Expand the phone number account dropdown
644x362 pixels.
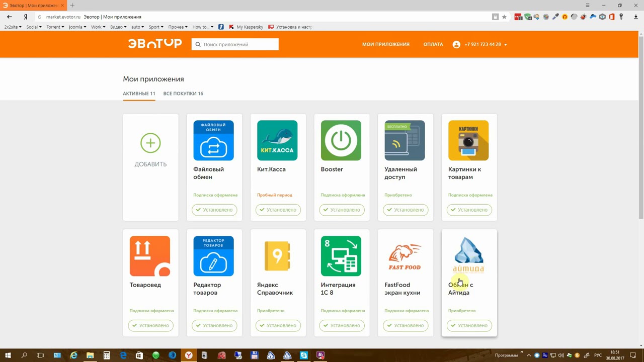[x=506, y=45]
